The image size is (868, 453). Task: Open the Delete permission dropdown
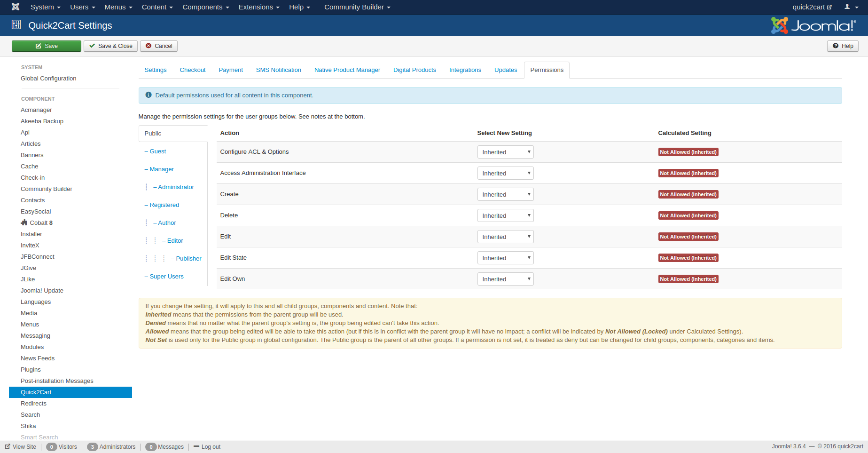click(505, 215)
